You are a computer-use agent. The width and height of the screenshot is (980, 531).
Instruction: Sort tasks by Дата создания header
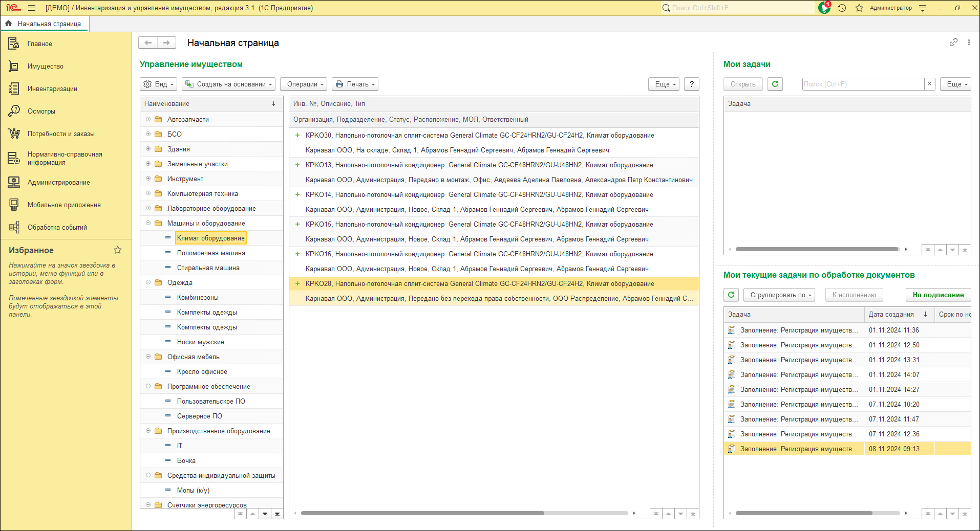899,314
